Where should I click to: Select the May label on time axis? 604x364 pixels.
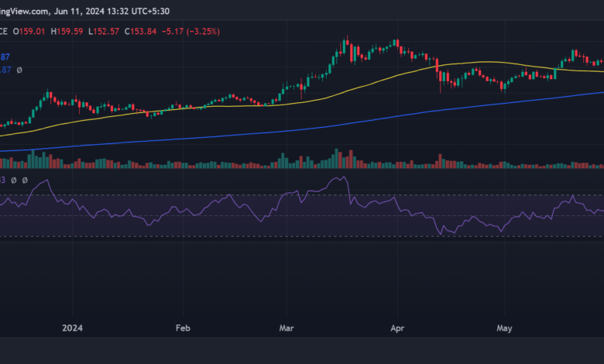pyautogui.click(x=504, y=328)
